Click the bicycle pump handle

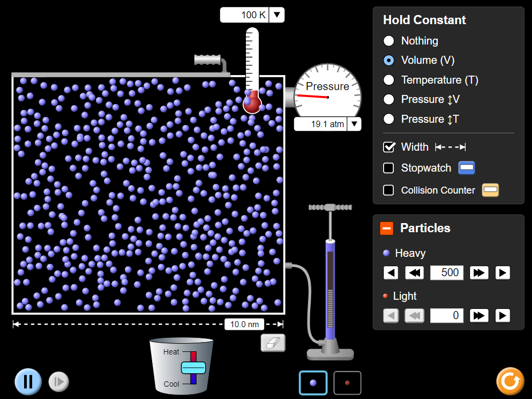(x=330, y=207)
